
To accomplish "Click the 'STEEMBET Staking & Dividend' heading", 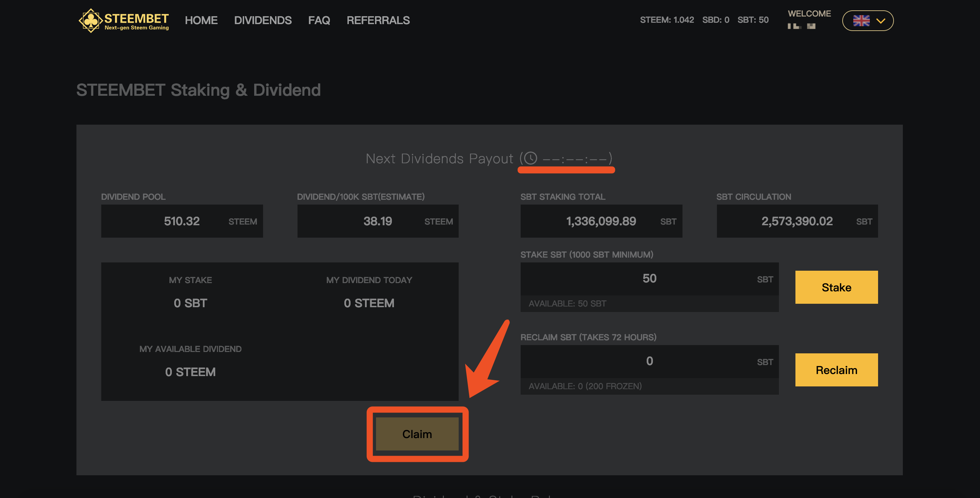I will pos(199,90).
